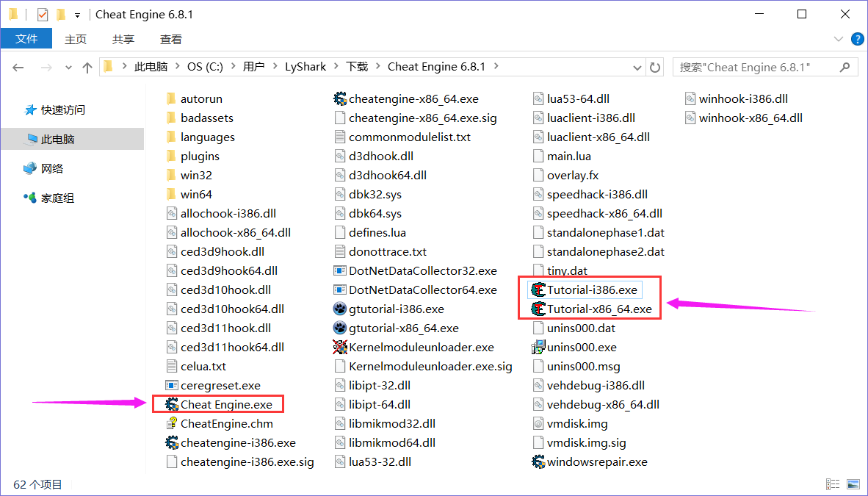Expand chevron after 此电脑 in path
Viewport: 868px width, 496px height.
[x=178, y=67]
